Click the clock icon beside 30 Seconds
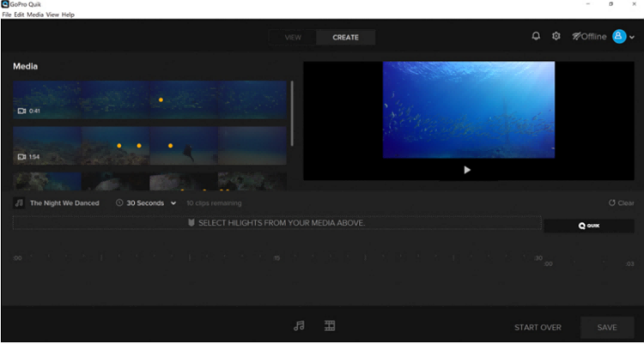 [x=119, y=202]
